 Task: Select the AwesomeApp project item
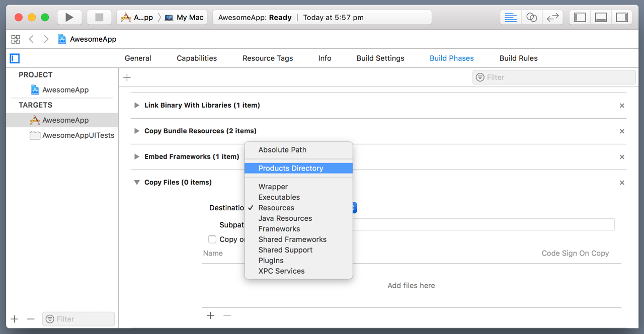click(62, 90)
